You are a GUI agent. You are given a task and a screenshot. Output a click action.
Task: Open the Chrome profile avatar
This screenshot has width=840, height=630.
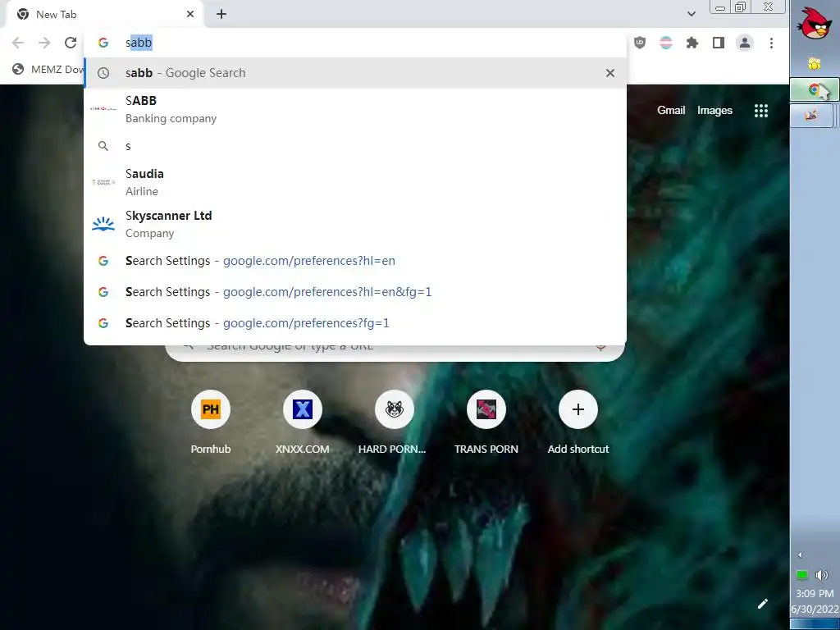(x=745, y=43)
